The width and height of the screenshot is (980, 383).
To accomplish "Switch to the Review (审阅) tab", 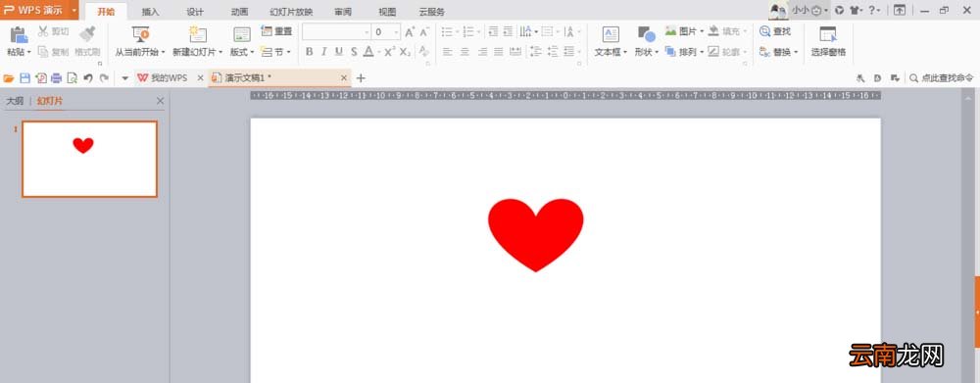I will pos(343,12).
